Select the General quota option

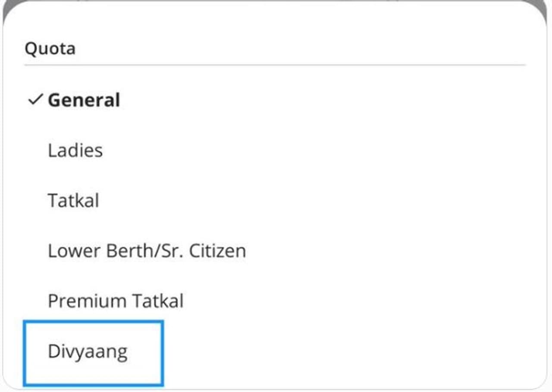(84, 100)
